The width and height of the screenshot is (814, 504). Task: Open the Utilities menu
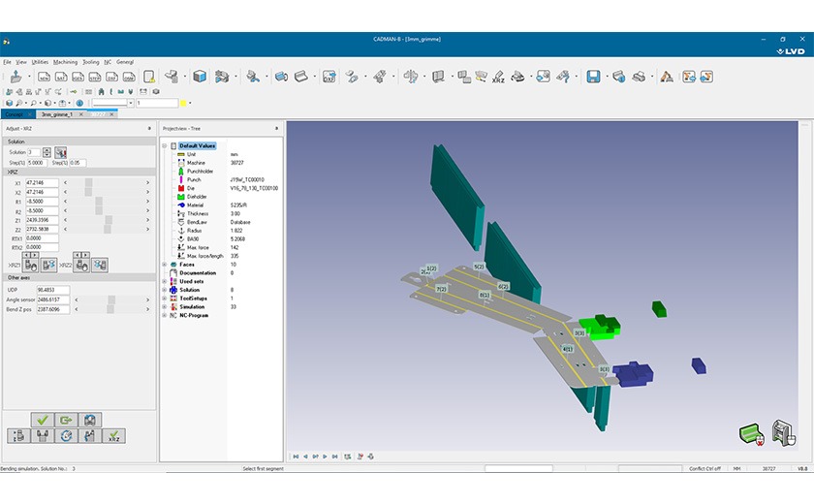[x=40, y=62]
